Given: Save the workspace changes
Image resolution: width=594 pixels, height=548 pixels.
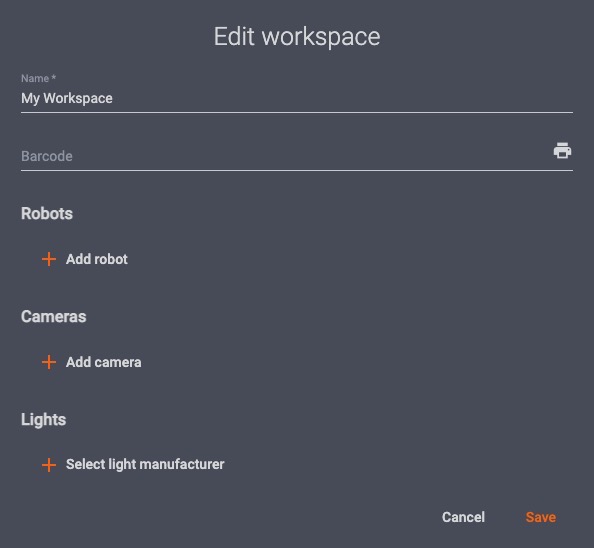Looking at the screenshot, I should tap(541, 517).
